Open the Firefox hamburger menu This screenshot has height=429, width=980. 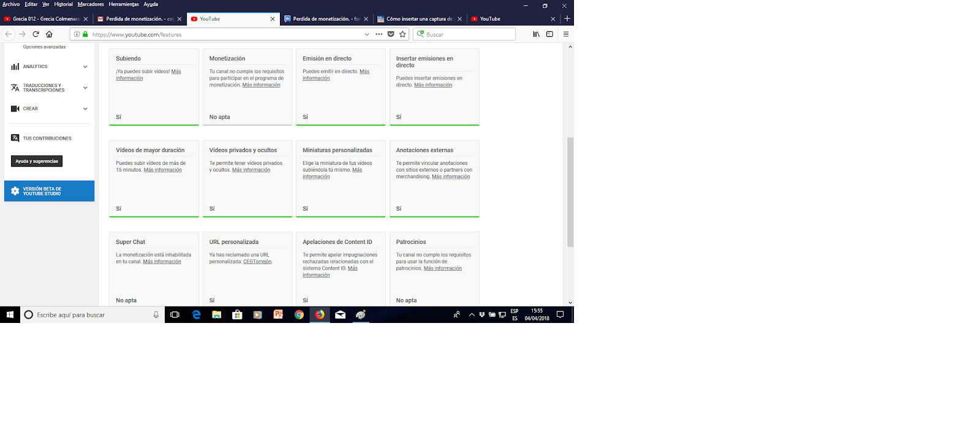tap(566, 34)
